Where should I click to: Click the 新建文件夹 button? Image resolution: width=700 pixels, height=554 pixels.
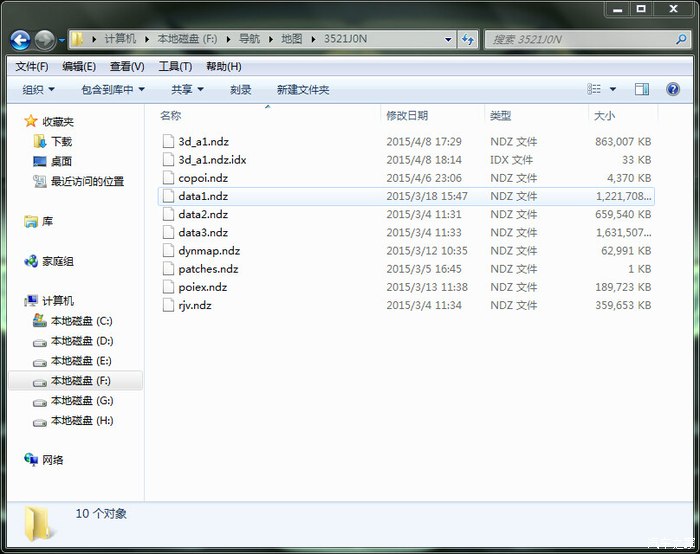click(x=303, y=89)
